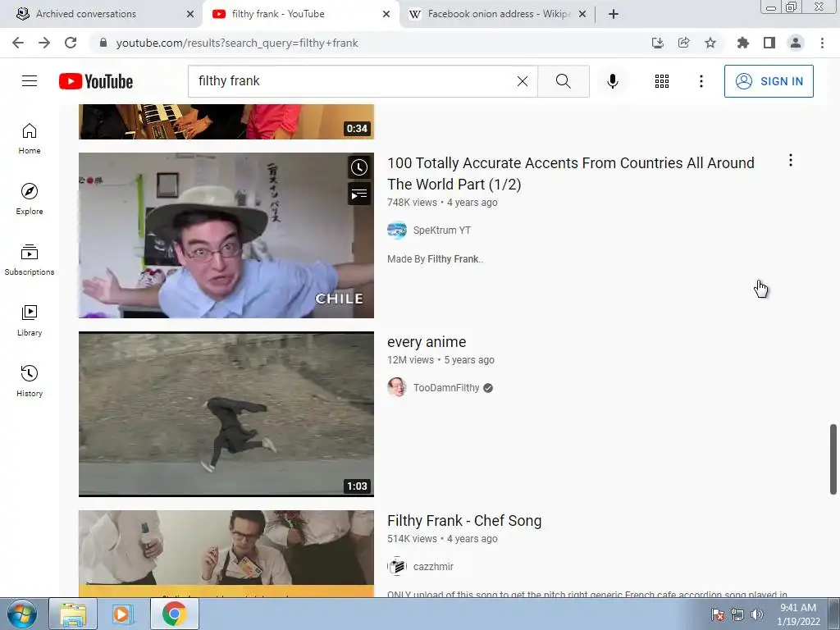Clear the search box with X
This screenshot has width=840, height=630.
pyautogui.click(x=523, y=81)
